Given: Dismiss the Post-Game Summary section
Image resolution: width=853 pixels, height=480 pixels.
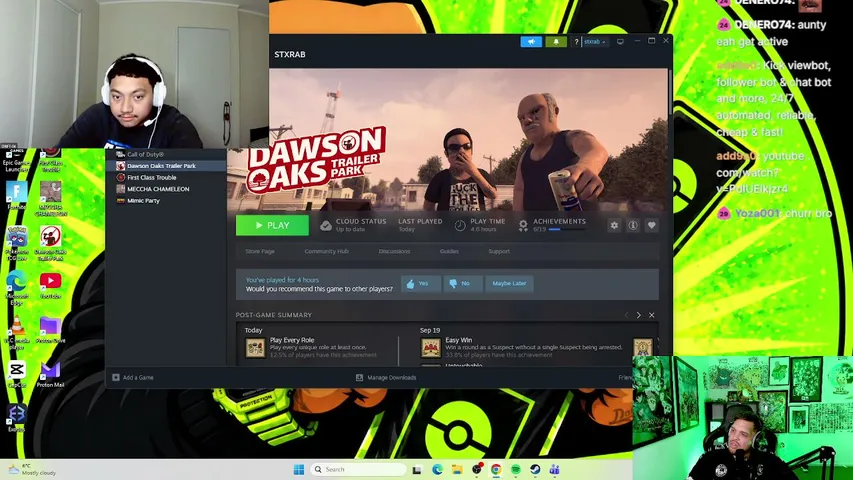Looking at the screenshot, I should 652,315.
